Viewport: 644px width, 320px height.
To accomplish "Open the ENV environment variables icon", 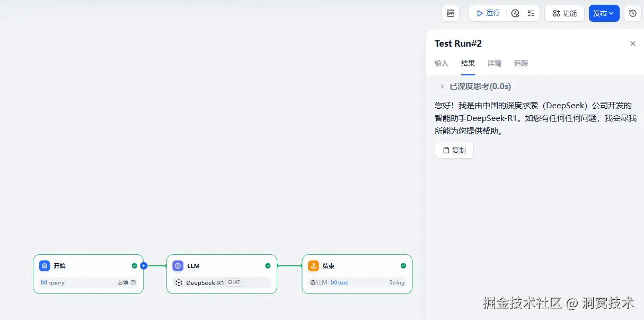I will click(451, 13).
